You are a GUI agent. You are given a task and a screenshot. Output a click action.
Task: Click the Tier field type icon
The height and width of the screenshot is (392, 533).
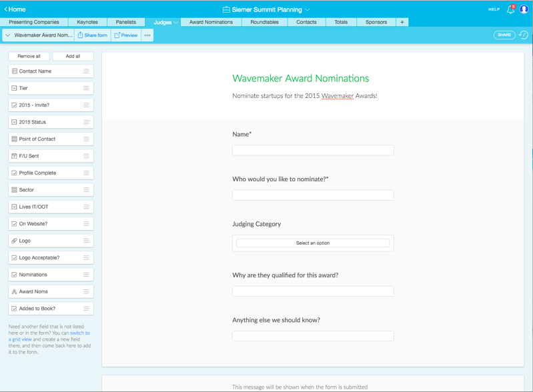14,88
